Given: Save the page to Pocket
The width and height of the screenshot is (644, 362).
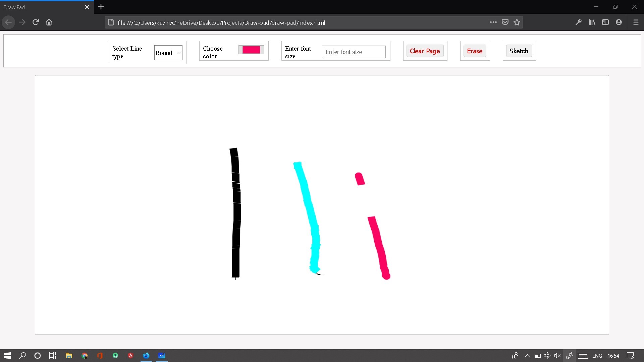Looking at the screenshot, I should tap(505, 22).
